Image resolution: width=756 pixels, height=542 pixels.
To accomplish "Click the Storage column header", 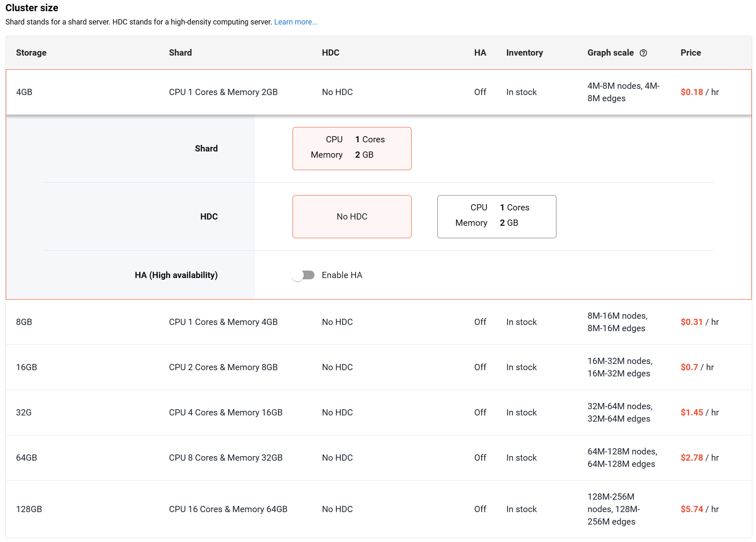I will tap(31, 53).
